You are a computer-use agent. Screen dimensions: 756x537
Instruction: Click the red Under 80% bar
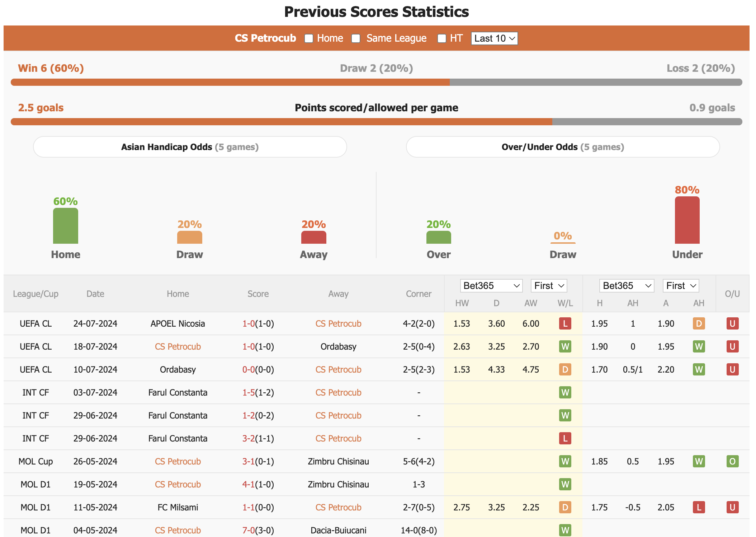pyautogui.click(x=687, y=220)
